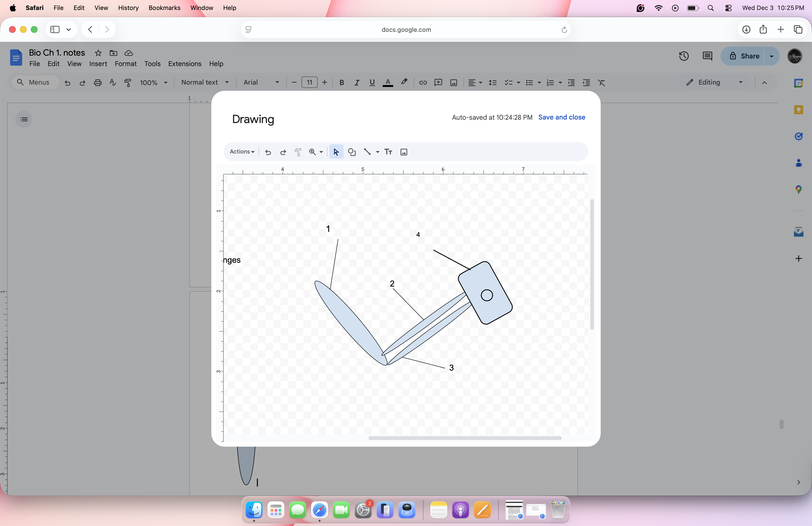Open the Actions dropdown menu
This screenshot has height=526, width=812.
[x=242, y=152]
